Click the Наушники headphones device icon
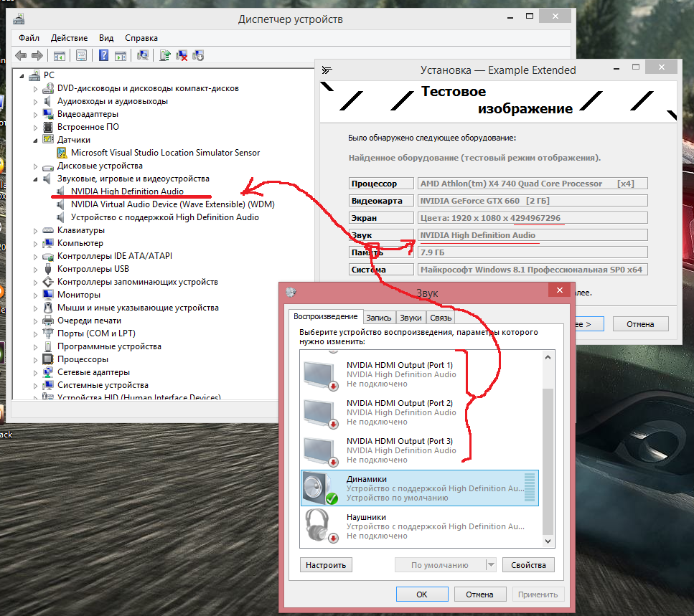Image resolution: width=694 pixels, height=616 pixels. pyautogui.click(x=320, y=526)
